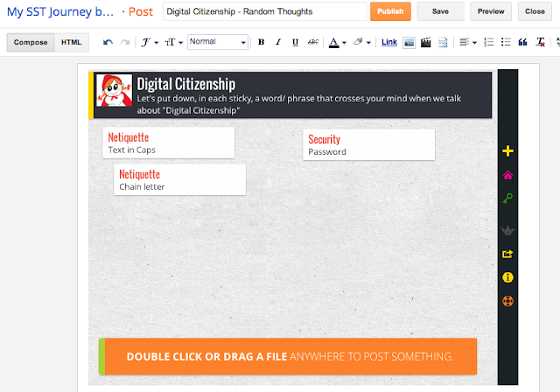
Task: Click the Insert video clapperboard icon
Action: pos(426,43)
